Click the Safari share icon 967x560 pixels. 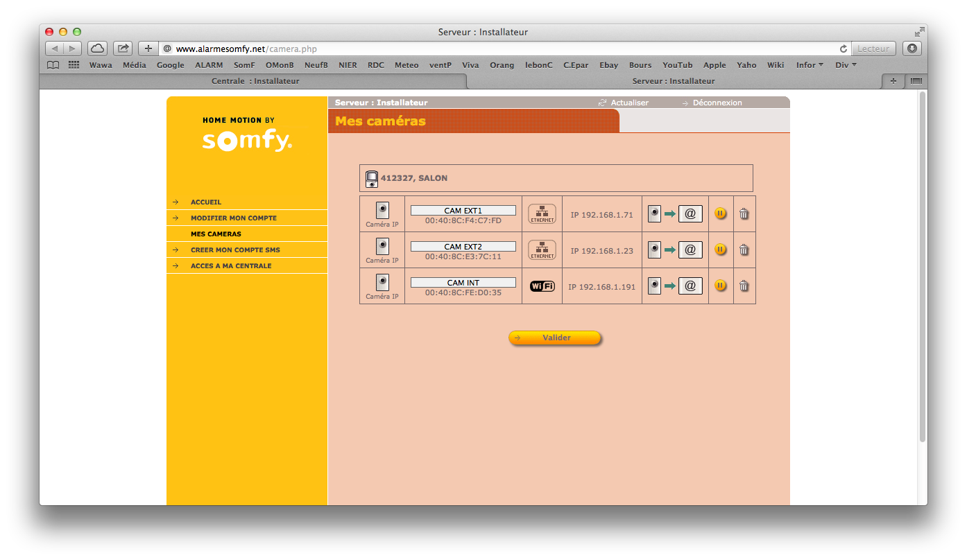tap(123, 49)
